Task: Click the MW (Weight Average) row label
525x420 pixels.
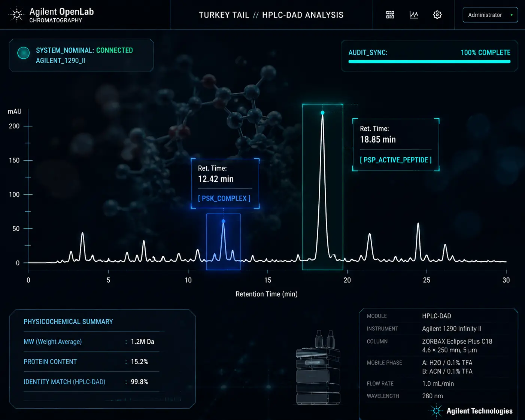Action: point(53,342)
